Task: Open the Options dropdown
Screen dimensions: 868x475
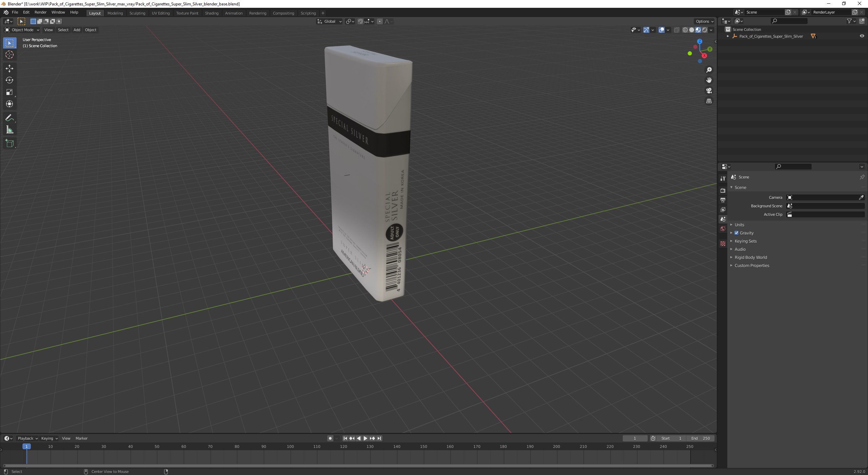Action: pos(705,21)
